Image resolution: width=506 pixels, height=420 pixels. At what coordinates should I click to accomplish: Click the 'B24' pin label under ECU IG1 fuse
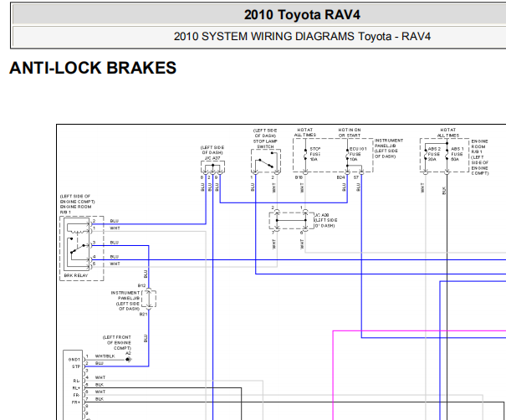pos(340,177)
